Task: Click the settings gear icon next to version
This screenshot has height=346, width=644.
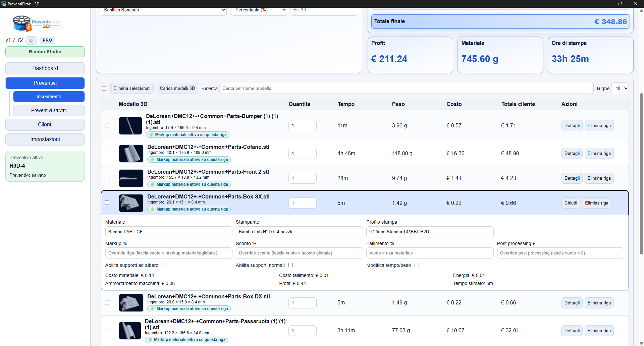Action: coord(31,41)
